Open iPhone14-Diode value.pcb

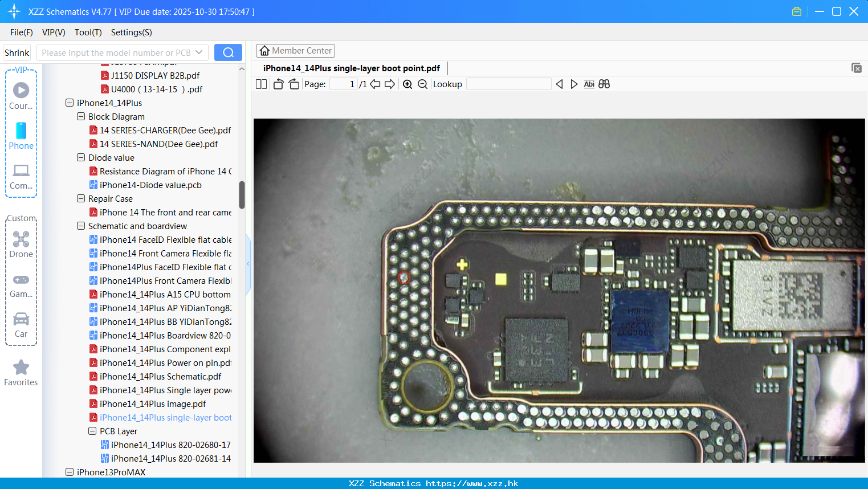(x=145, y=185)
